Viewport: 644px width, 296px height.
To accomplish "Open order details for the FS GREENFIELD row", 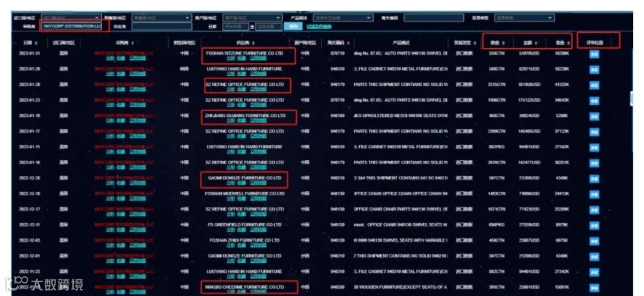I will [x=594, y=226].
